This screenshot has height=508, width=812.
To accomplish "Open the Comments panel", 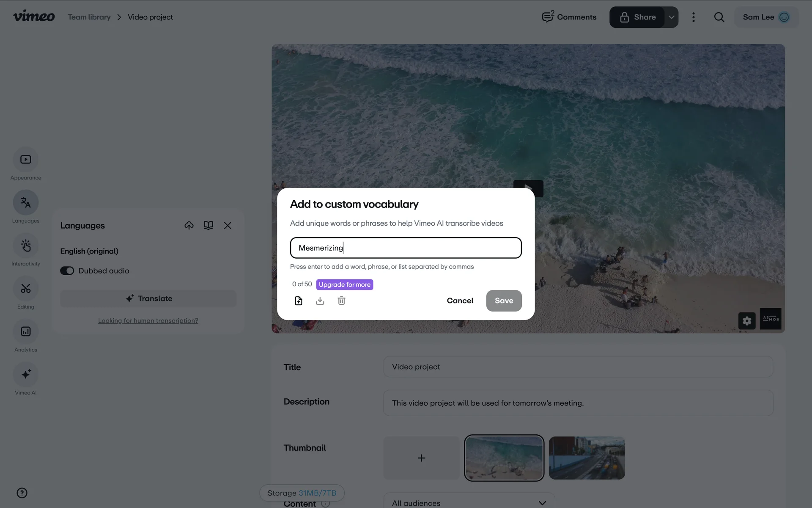I will pos(569,17).
